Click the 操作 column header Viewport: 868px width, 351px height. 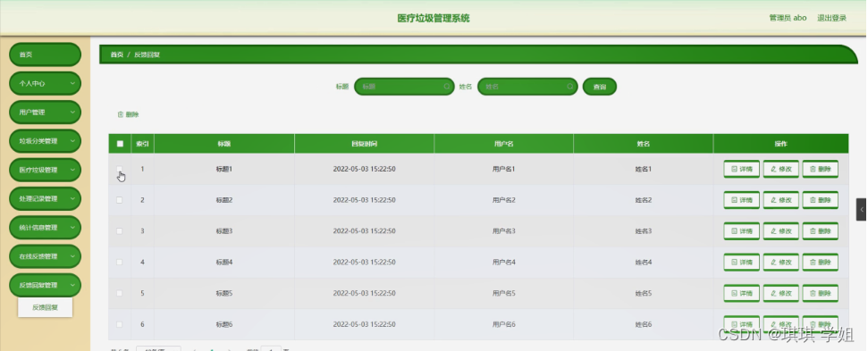pos(780,144)
